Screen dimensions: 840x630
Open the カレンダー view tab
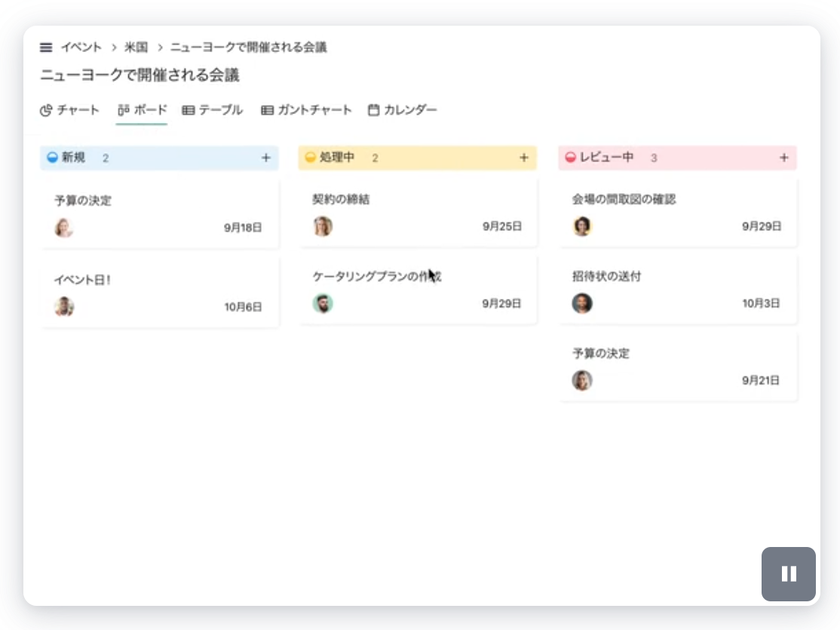[x=402, y=110]
